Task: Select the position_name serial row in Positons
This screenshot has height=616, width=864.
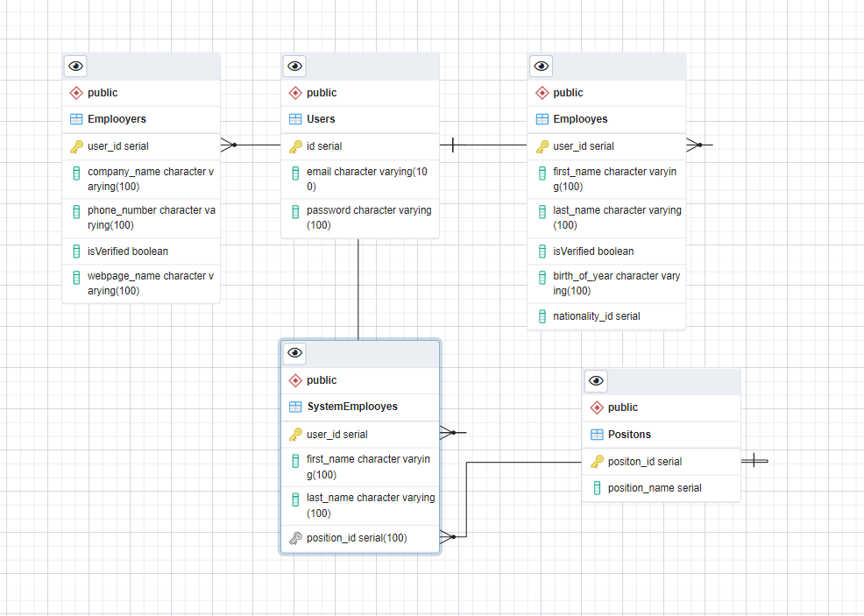Action: tap(661, 487)
